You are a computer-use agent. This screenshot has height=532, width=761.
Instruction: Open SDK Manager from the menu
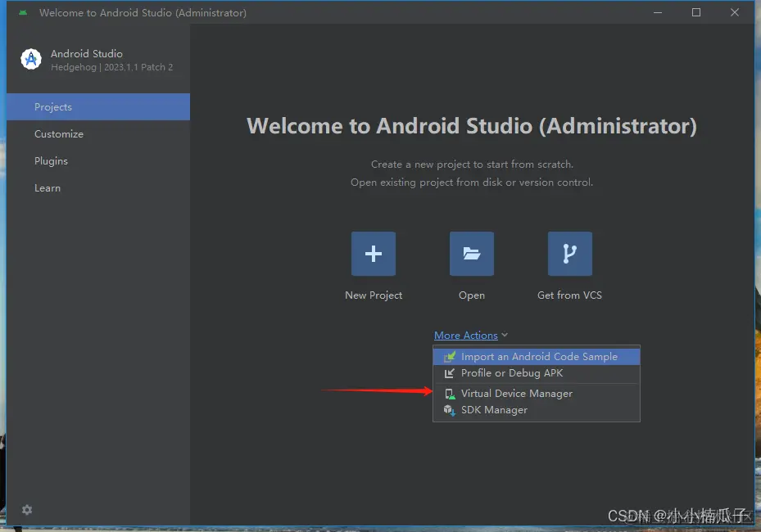pyautogui.click(x=537, y=410)
